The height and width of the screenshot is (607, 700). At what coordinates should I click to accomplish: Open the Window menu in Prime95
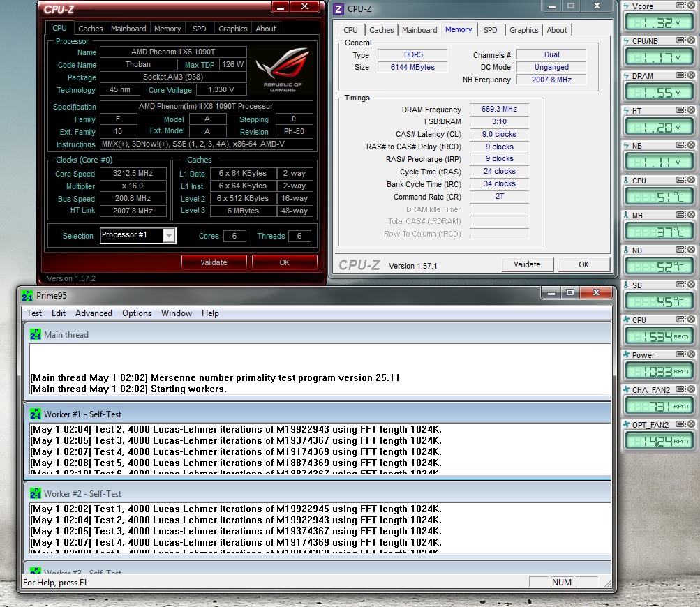pos(177,313)
